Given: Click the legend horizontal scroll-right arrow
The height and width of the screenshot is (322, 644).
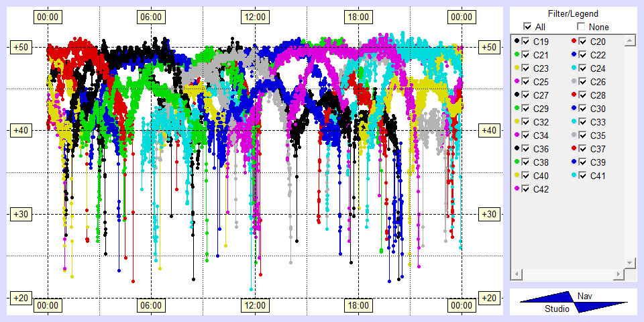Looking at the screenshot, I should point(617,275).
